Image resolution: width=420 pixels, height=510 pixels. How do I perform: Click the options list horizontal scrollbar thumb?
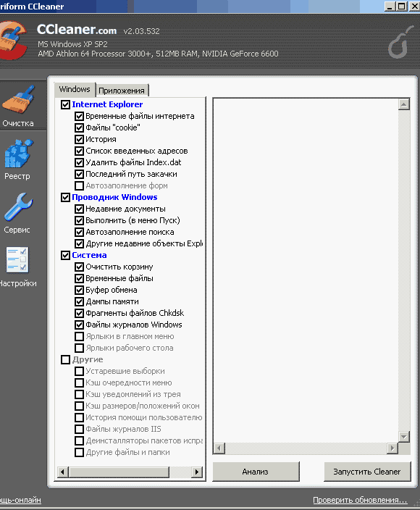(119, 472)
